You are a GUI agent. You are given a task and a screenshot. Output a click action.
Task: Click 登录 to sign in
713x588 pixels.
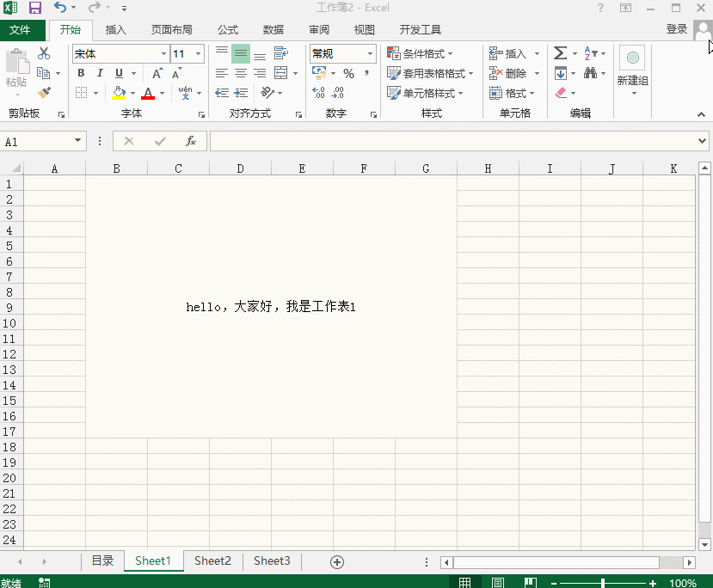pos(677,29)
